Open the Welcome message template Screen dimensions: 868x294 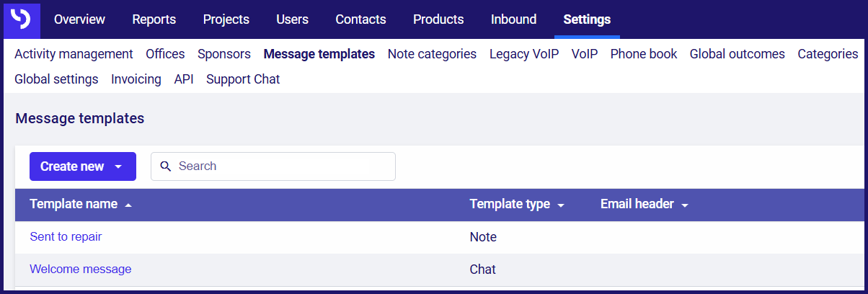click(x=80, y=269)
